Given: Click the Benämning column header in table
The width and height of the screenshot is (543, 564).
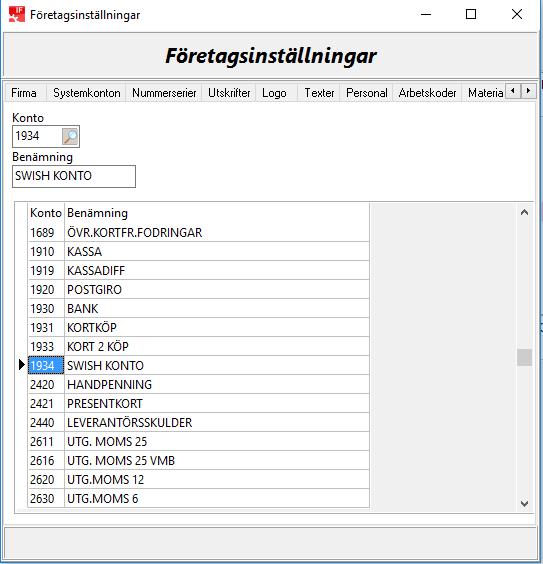Looking at the screenshot, I should pyautogui.click(x=217, y=213).
